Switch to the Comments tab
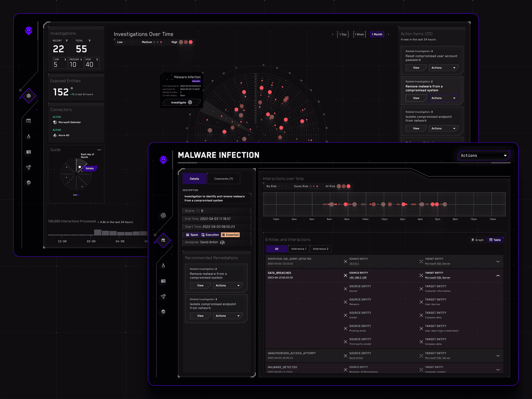Screen dimensions: 532x399 pos(223,178)
